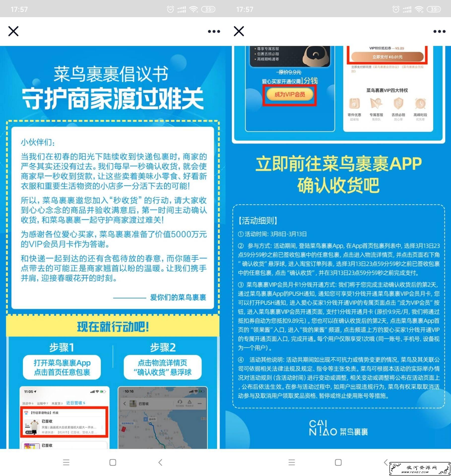451x476 pixels.
Task: Close the right phone's webpage with X
Action: pyautogui.click(x=239, y=31)
